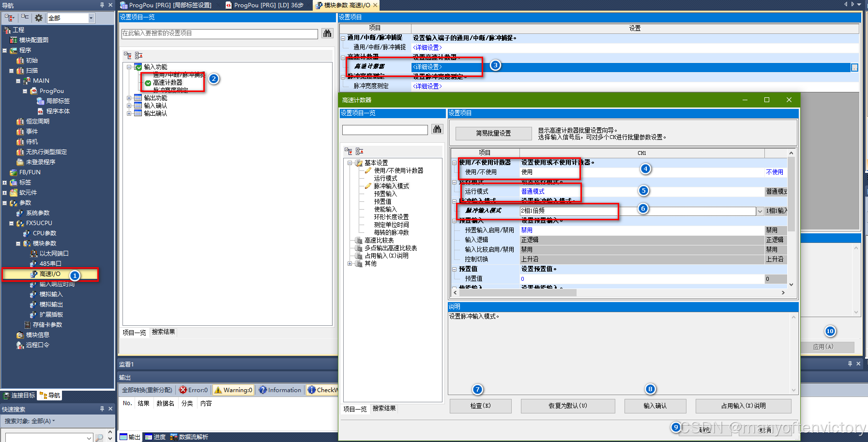This screenshot has height=442, width=868.
Task: Select the 模块配置图 item icon
Action: click(14, 40)
